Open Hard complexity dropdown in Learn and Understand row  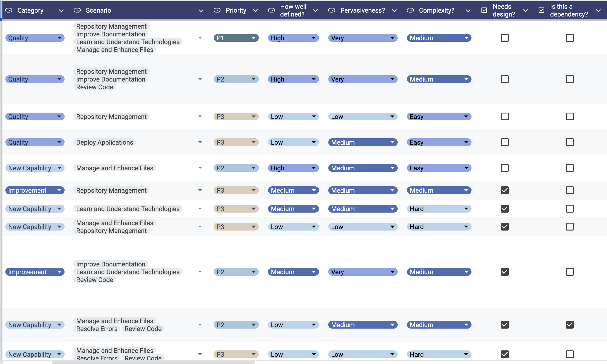(x=439, y=209)
